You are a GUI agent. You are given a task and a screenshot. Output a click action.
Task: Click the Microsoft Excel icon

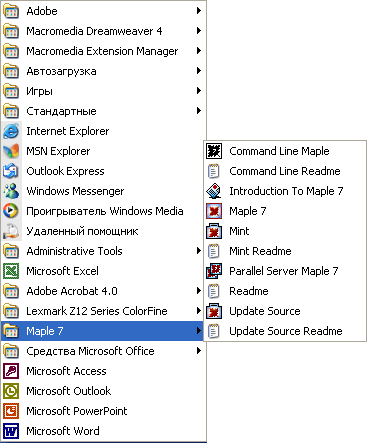tap(11, 271)
